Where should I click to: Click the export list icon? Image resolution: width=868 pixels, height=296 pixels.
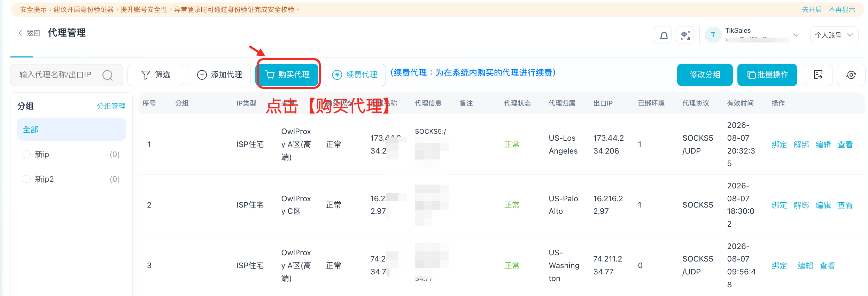coord(818,75)
